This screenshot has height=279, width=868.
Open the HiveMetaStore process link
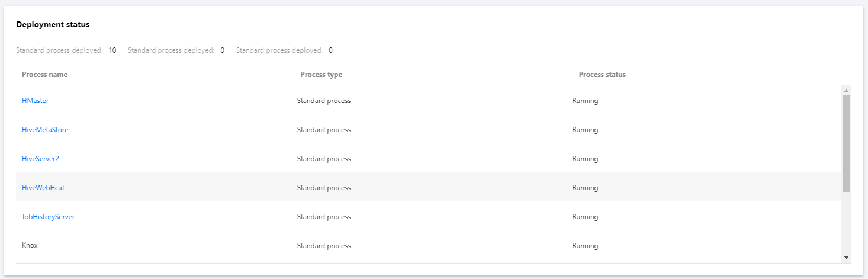coord(45,130)
